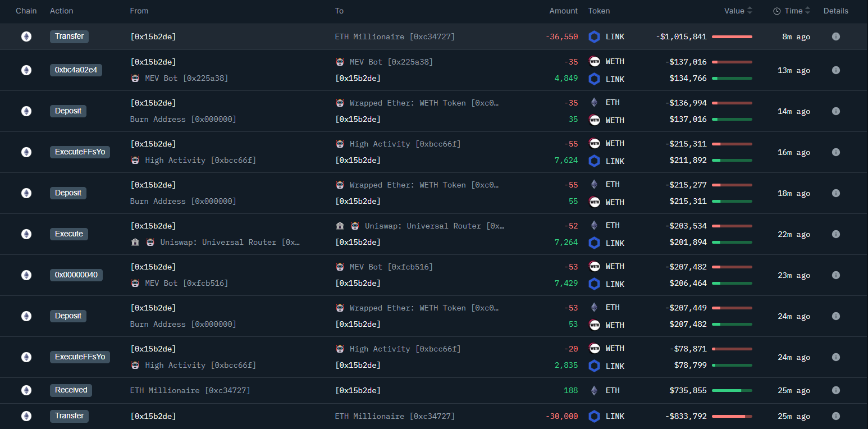Click the LINK token icon in top row
The image size is (868, 429).
[x=594, y=36]
